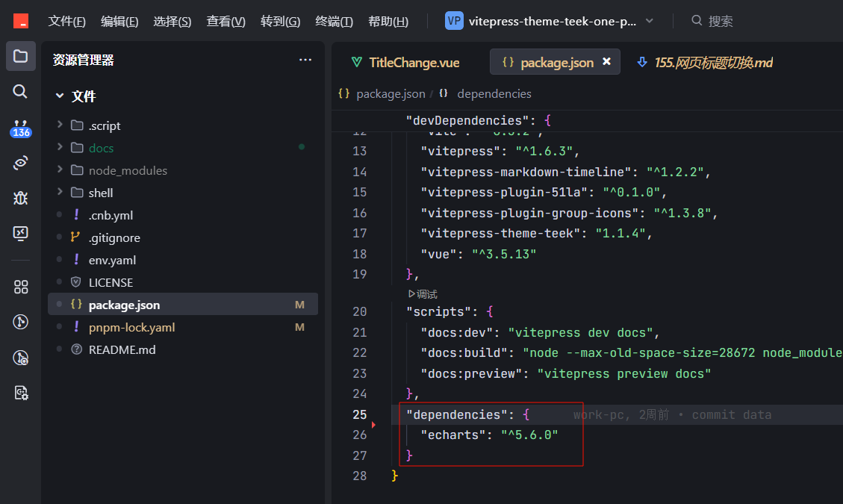Open the Explorer panel more actions menu
Viewport: 843px width, 504px height.
pyautogui.click(x=305, y=60)
